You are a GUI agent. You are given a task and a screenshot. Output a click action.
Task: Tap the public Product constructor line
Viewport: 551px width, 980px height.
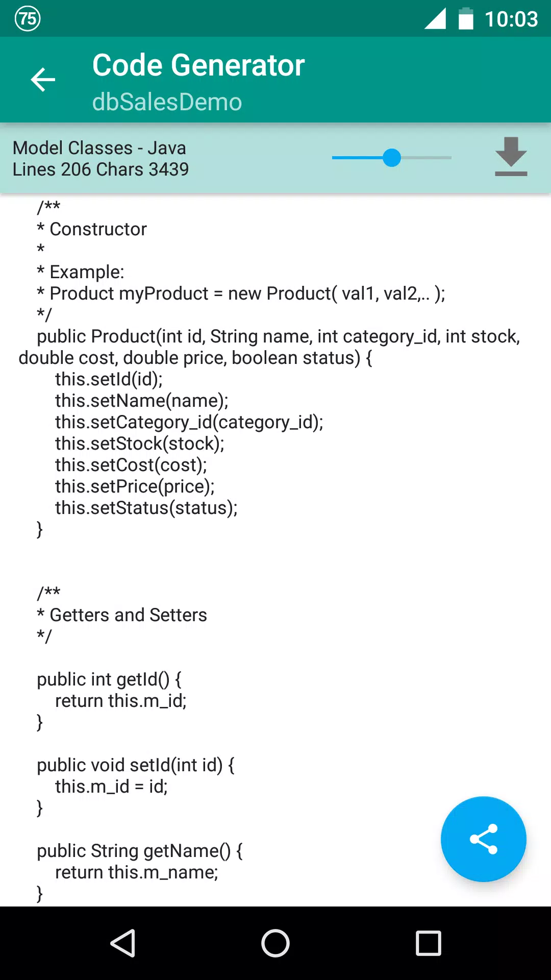269,347
